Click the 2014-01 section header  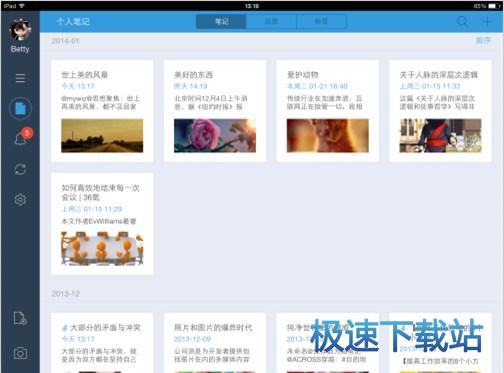pos(65,41)
